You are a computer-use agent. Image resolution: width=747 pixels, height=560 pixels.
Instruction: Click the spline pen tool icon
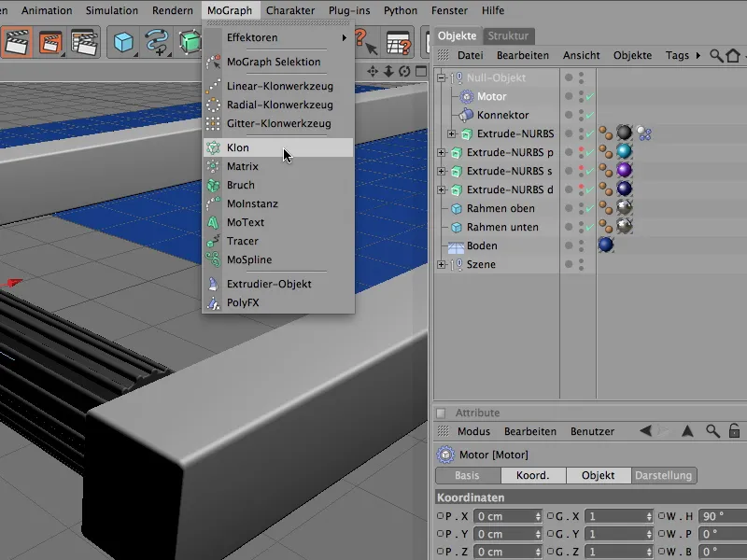[155, 42]
